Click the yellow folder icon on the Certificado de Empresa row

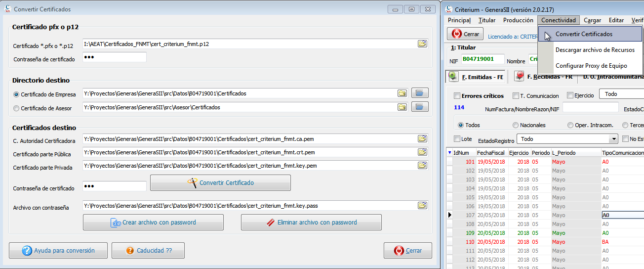(x=402, y=93)
